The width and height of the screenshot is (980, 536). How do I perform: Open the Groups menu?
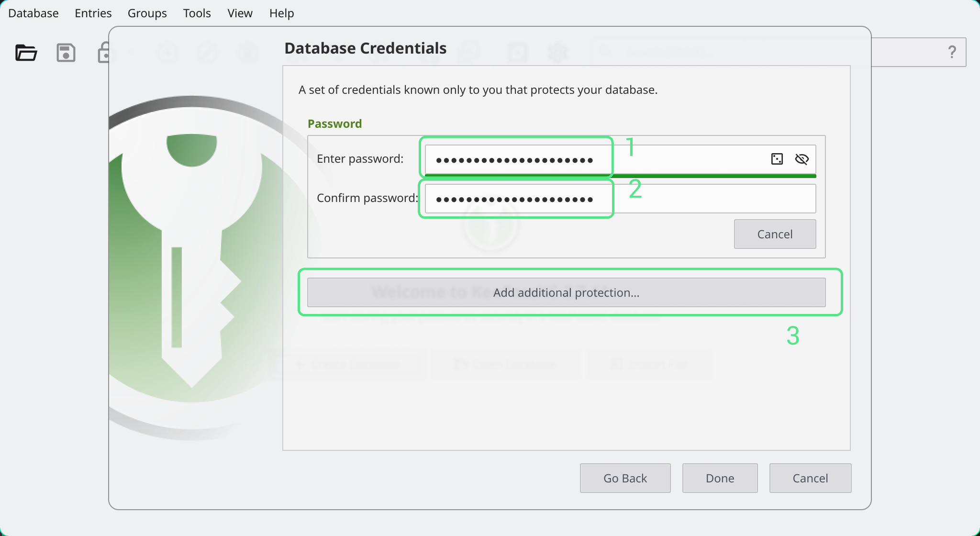147,13
